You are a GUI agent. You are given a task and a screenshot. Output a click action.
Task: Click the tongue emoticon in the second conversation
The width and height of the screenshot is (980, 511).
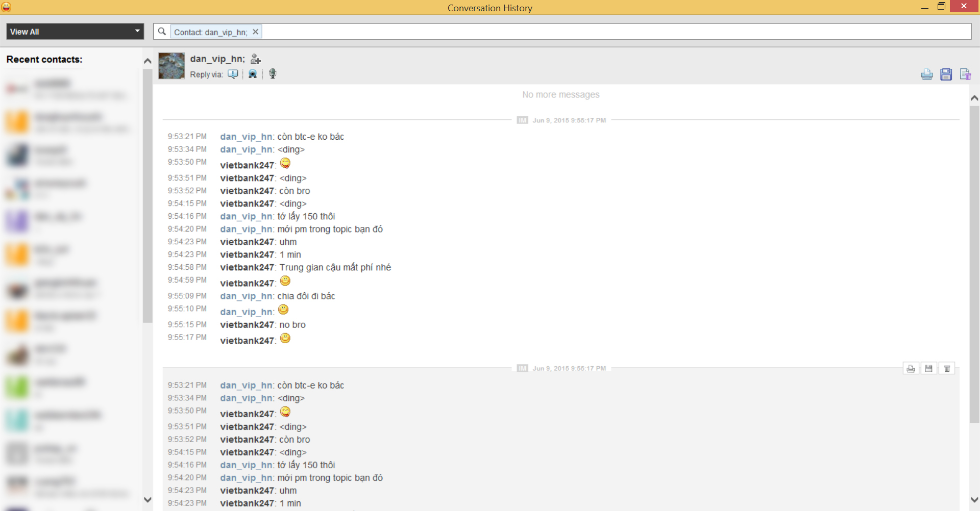(x=285, y=412)
